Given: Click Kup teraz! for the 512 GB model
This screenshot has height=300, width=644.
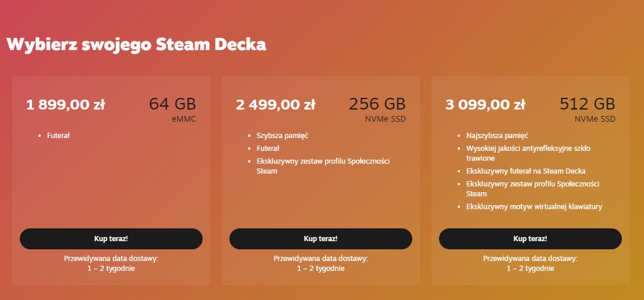Looking at the screenshot, I should pyautogui.click(x=530, y=239).
